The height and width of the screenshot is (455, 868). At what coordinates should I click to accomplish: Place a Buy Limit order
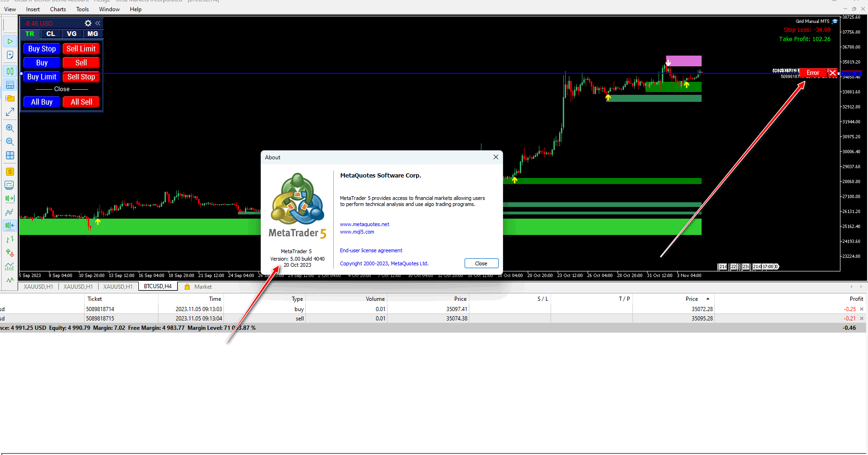click(42, 77)
